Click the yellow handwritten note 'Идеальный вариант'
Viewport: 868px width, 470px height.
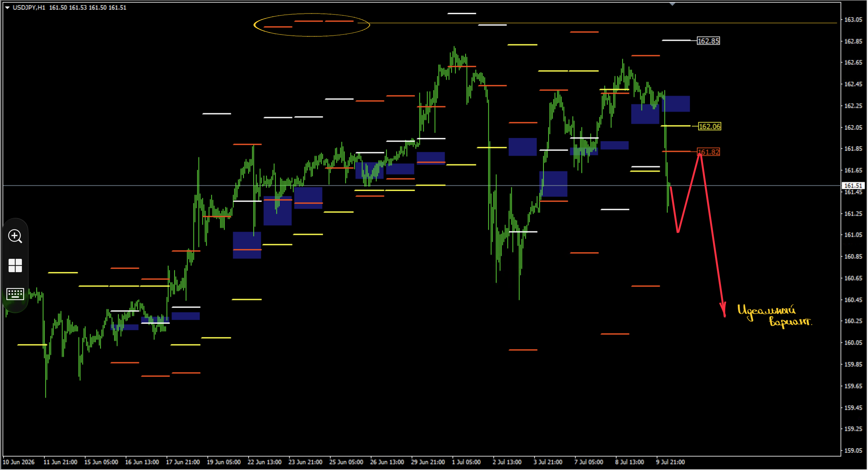coord(774,316)
